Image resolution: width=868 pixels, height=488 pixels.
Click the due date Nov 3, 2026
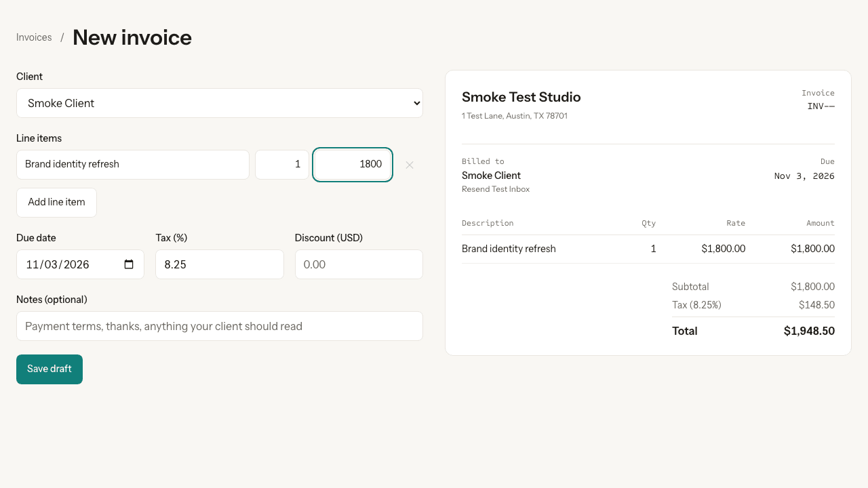(804, 176)
